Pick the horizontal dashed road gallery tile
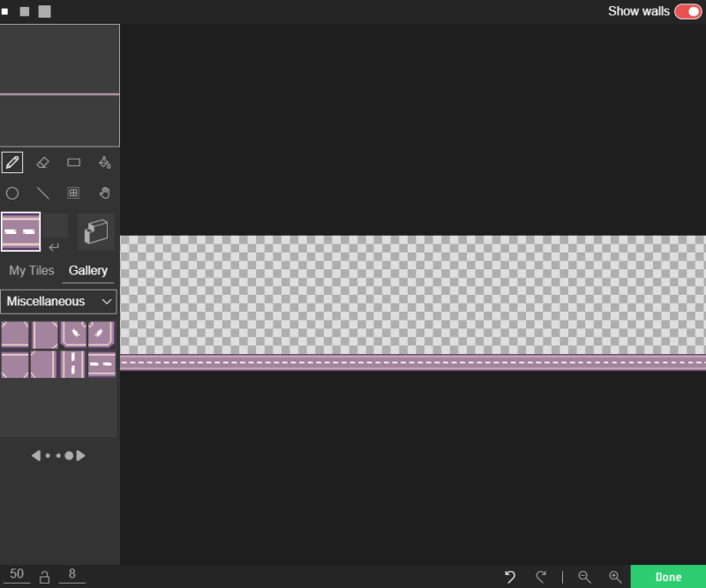The height and width of the screenshot is (588, 706). tap(101, 364)
